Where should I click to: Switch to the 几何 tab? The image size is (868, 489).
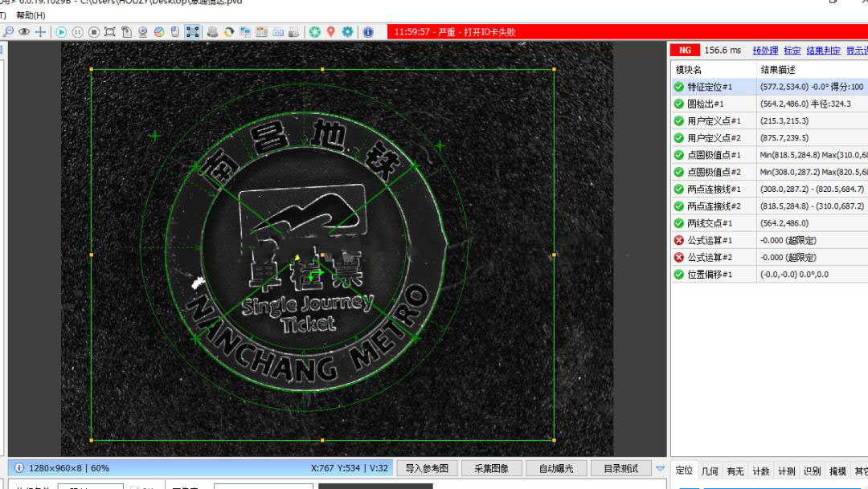click(x=710, y=471)
